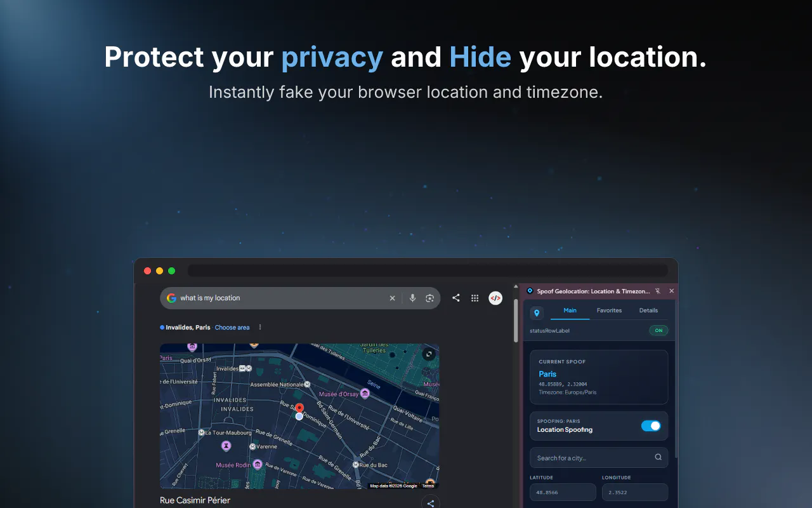Screen dimensions: 812x508
Task: Select the Musée Rodin marker on the map
Action: 257,465
